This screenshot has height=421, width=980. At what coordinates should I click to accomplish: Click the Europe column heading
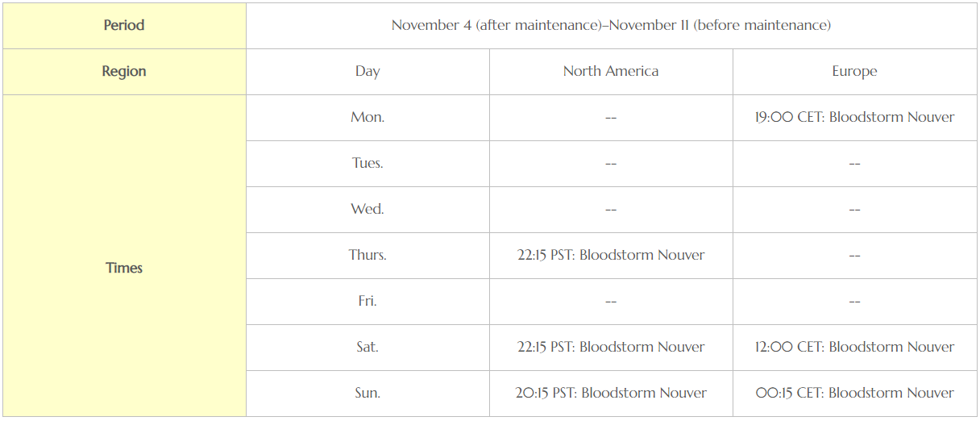854,72
